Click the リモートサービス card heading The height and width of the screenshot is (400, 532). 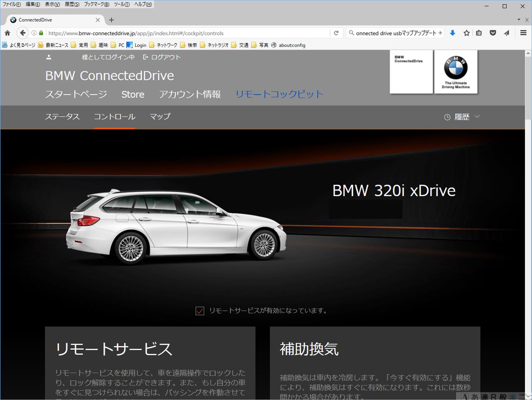[114, 349]
